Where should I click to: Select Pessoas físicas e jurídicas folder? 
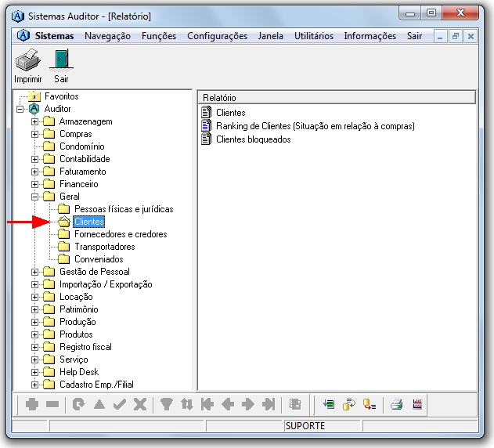tap(123, 209)
